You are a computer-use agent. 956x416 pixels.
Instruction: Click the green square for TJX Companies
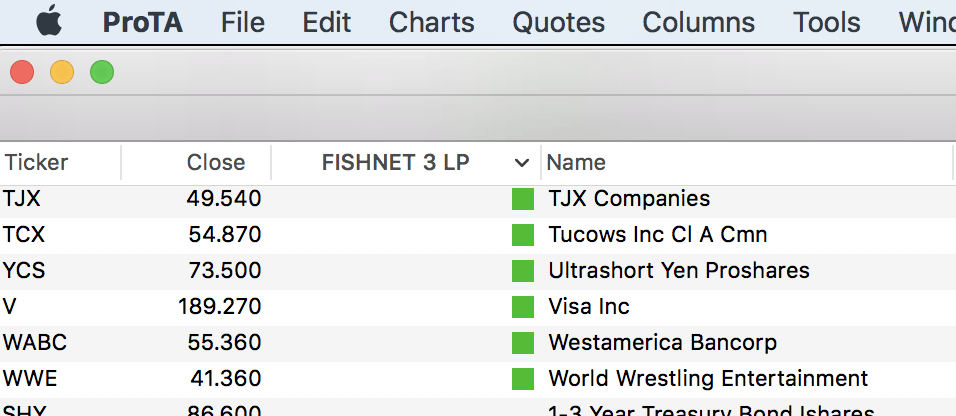pos(523,199)
